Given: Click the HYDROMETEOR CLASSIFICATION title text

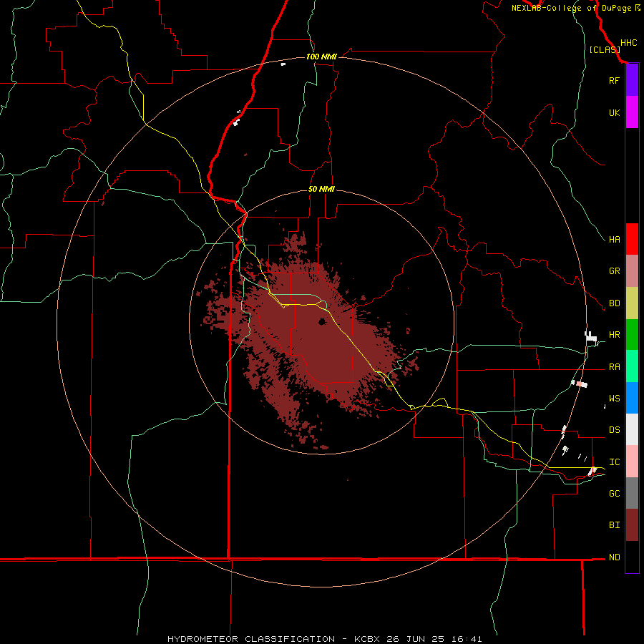Looking at the screenshot, I should click(251, 639).
